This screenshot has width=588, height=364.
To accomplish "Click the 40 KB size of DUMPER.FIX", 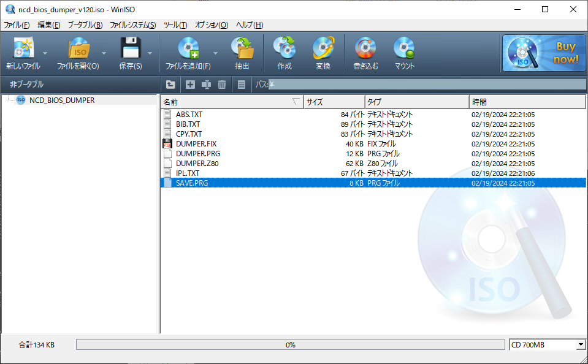I will pos(354,144).
